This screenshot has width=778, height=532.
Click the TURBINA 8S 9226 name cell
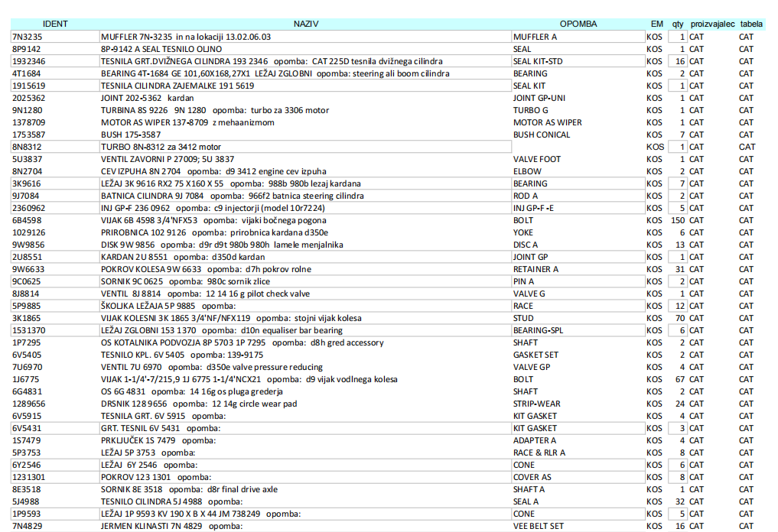coord(306,110)
